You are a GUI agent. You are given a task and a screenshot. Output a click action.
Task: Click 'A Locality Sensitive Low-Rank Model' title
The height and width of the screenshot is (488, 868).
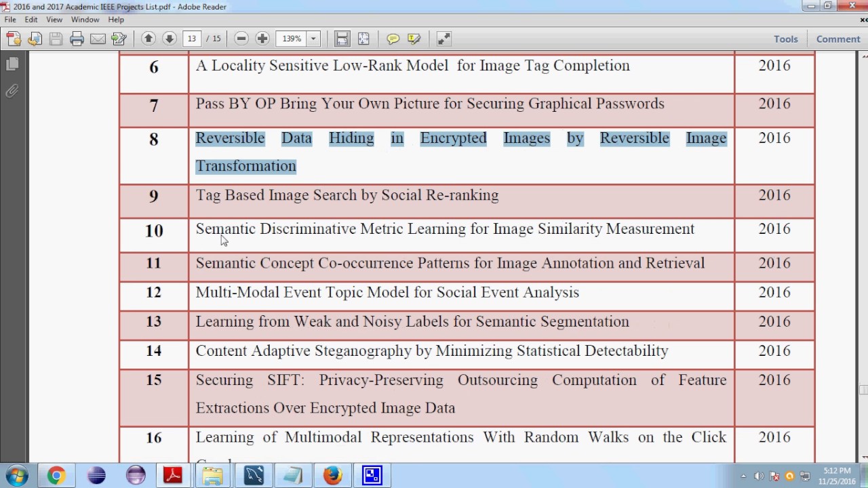pyautogui.click(x=413, y=66)
